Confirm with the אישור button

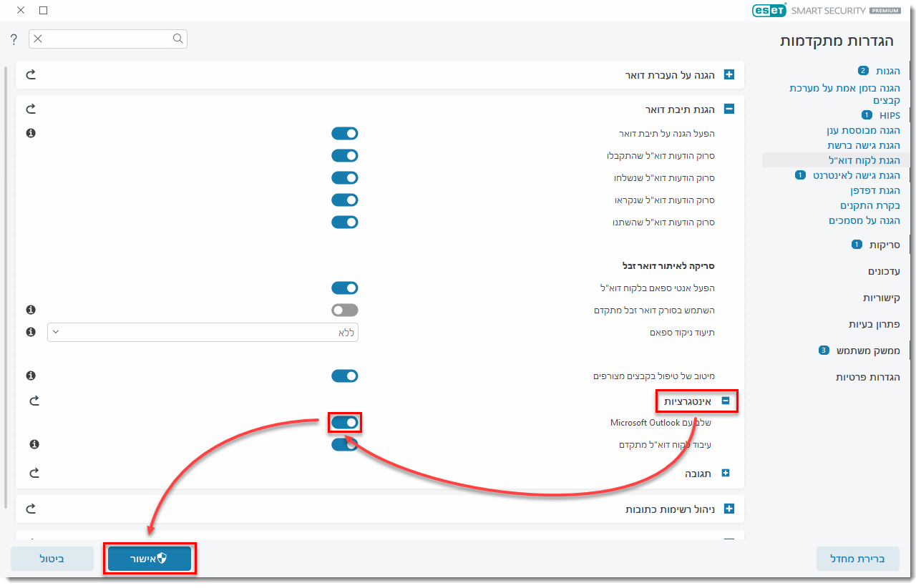[150, 559]
